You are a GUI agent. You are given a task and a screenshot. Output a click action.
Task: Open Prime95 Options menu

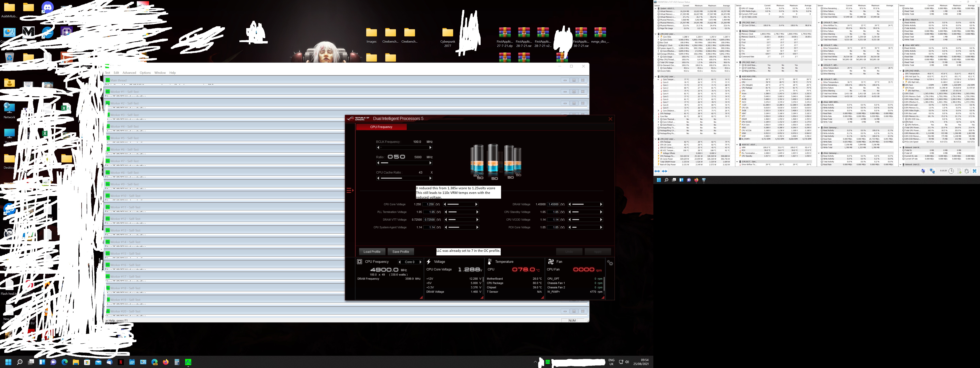[x=145, y=73]
